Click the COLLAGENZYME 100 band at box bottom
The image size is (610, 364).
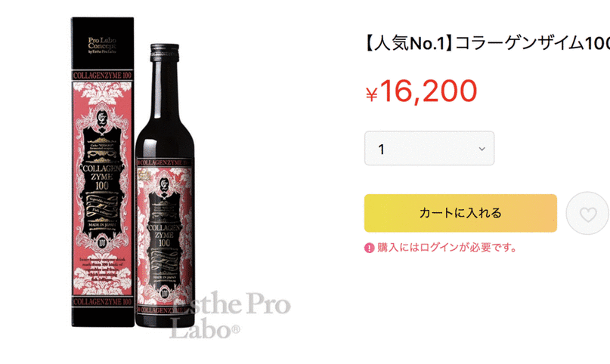(x=103, y=302)
